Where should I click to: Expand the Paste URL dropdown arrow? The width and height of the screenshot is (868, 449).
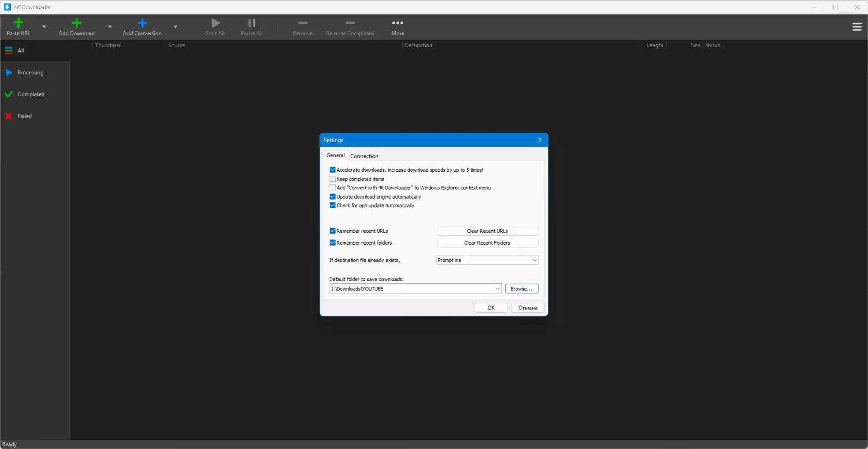tap(44, 27)
